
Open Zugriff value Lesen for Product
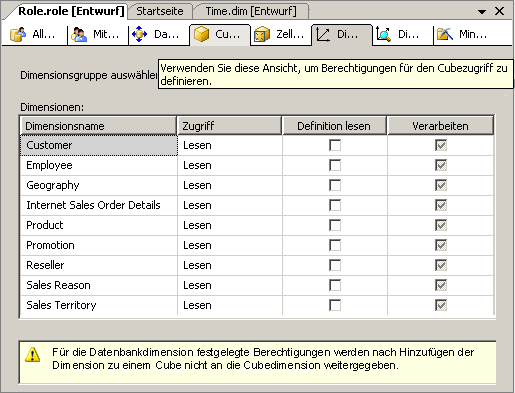click(230, 225)
